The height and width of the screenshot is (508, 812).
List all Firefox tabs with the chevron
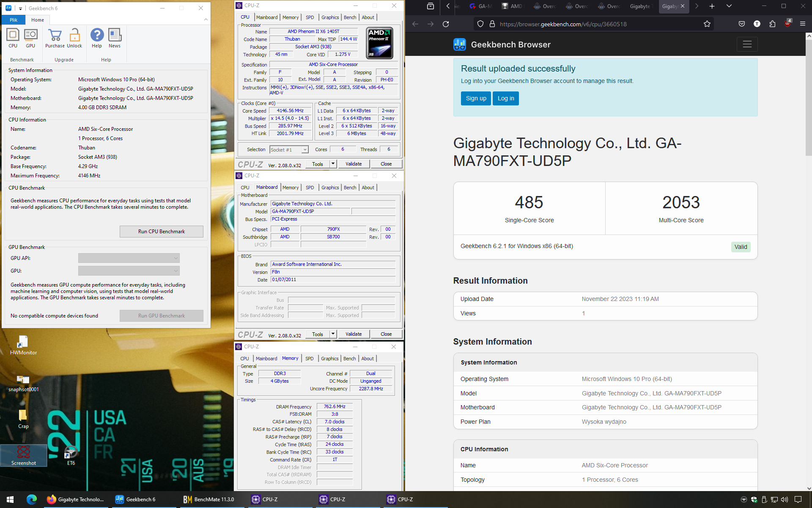(x=729, y=6)
